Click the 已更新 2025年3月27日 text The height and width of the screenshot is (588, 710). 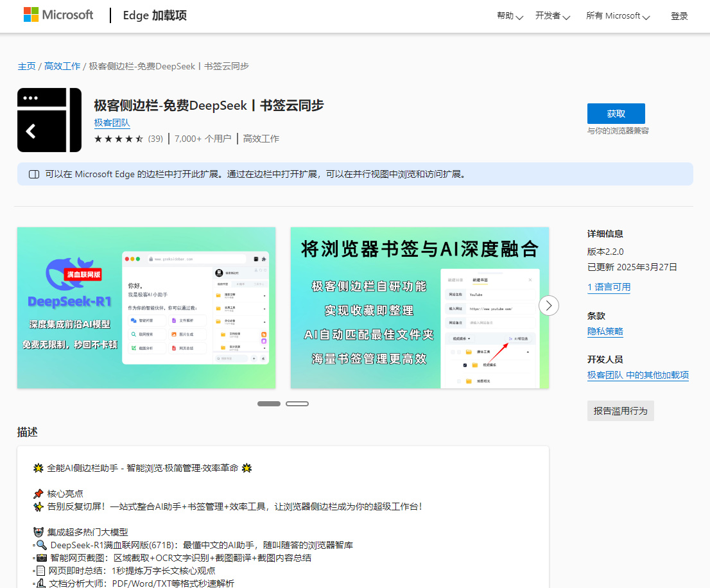[x=632, y=267]
